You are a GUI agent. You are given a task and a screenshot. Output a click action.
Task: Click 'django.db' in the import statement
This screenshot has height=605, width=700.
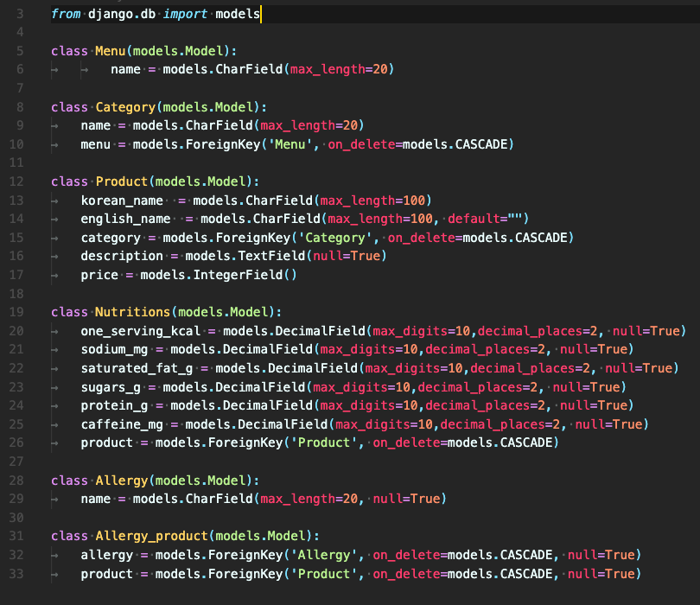click(x=122, y=14)
